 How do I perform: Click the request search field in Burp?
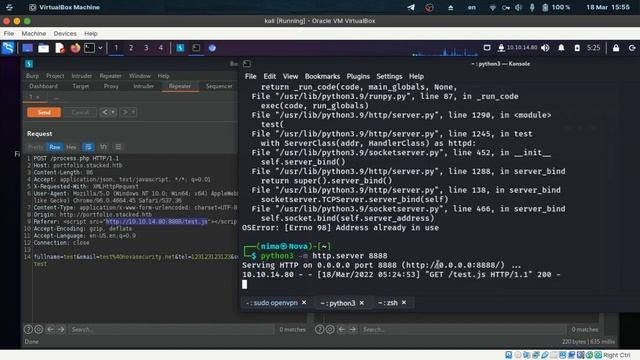(x=171, y=329)
